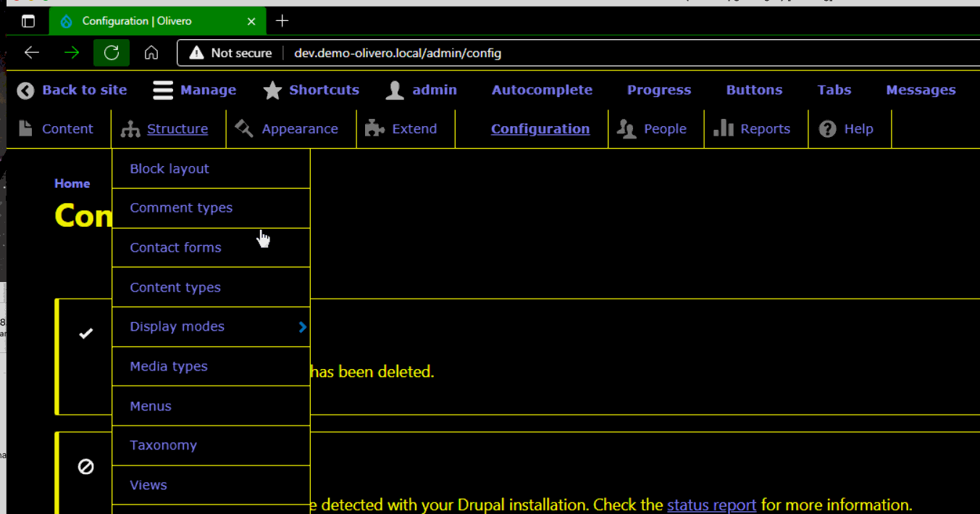Select Content types from Structure menu

(x=211, y=287)
